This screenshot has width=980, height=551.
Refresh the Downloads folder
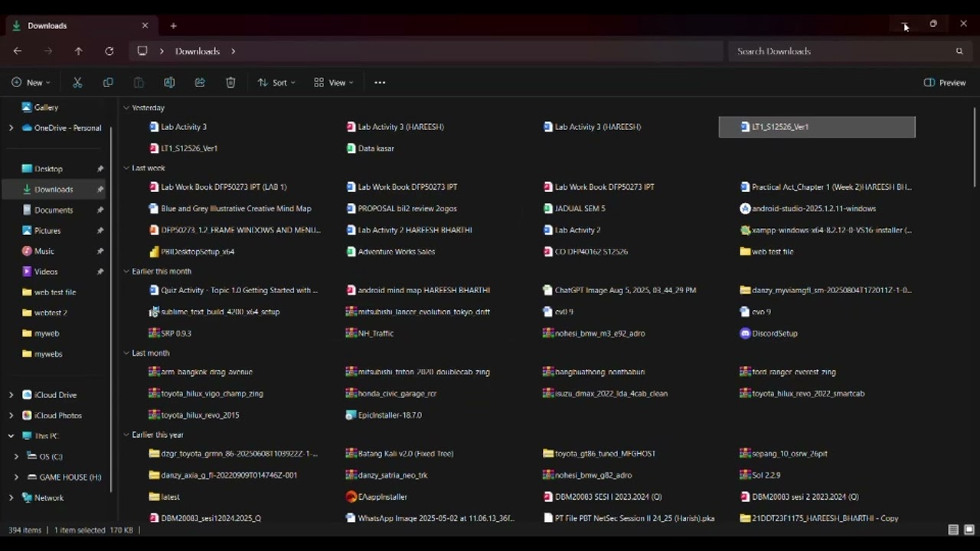coord(109,51)
